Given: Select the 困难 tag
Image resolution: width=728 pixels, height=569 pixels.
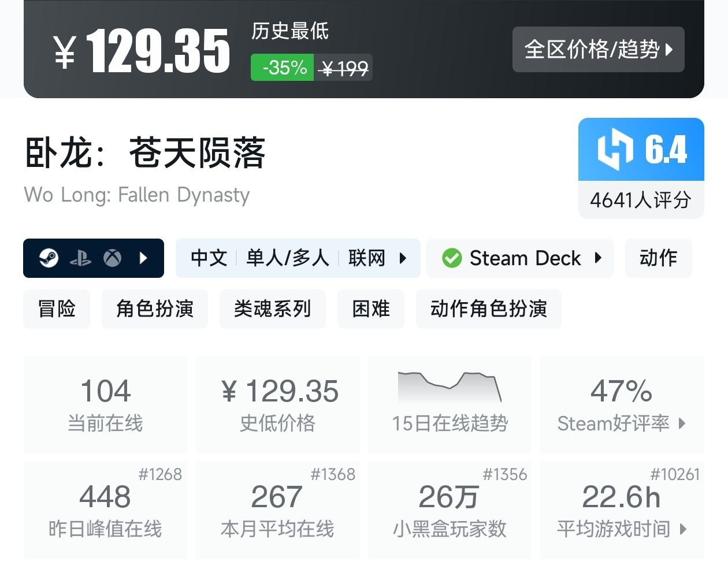Looking at the screenshot, I should point(371,308).
